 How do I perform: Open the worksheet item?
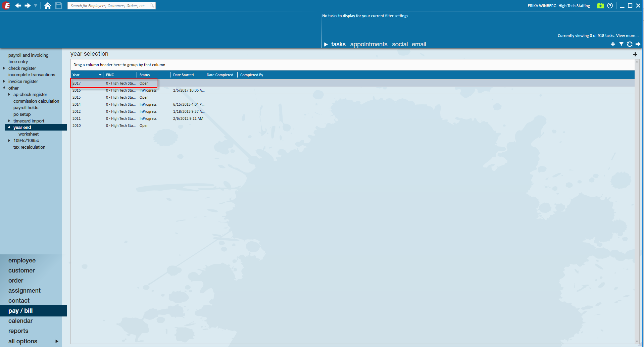pos(29,134)
